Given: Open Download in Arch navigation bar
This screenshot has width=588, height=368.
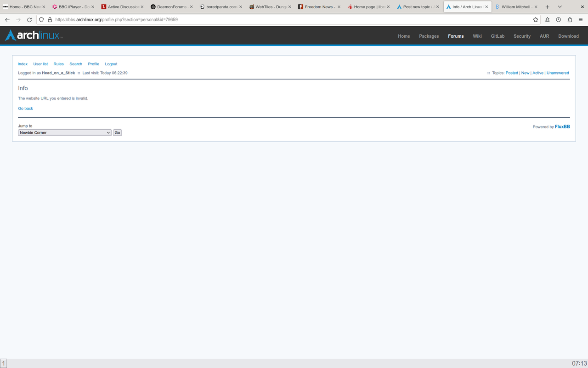Looking at the screenshot, I should 568,36.
